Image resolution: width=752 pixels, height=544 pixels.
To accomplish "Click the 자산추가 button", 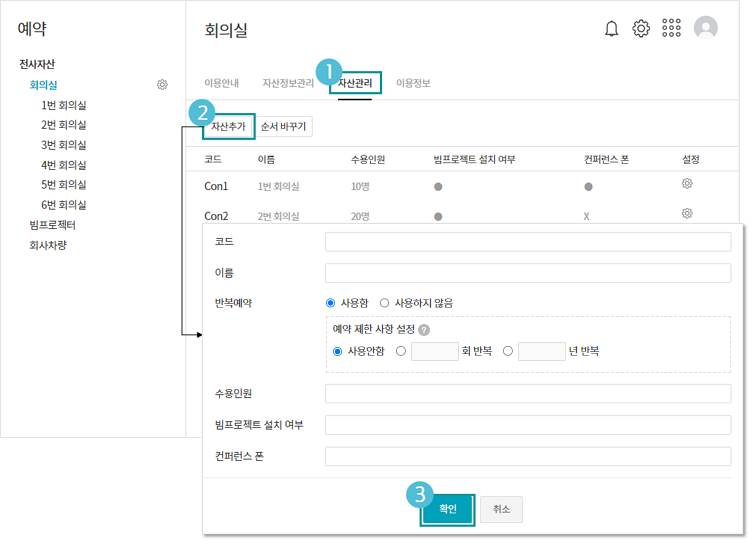I will (x=227, y=127).
